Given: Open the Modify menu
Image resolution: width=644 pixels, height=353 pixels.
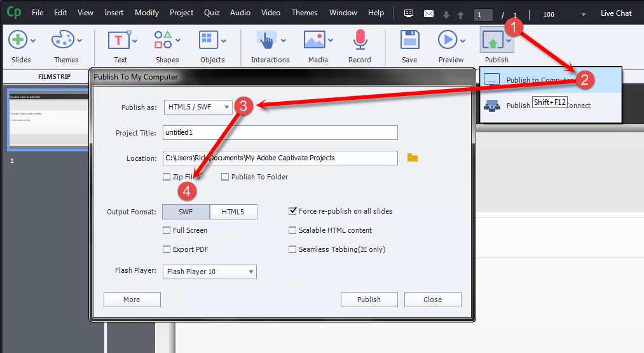Looking at the screenshot, I should (147, 13).
